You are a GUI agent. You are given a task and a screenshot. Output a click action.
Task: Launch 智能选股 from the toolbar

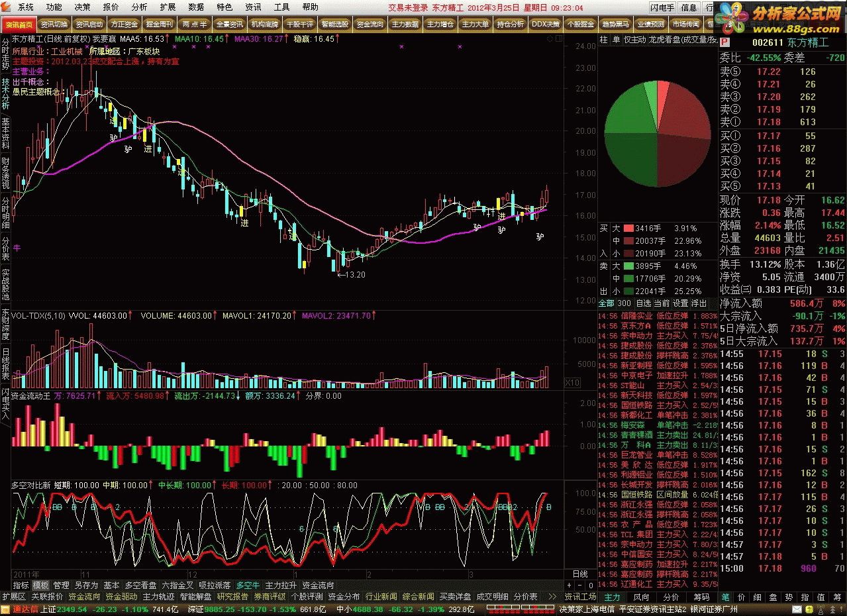click(x=334, y=24)
